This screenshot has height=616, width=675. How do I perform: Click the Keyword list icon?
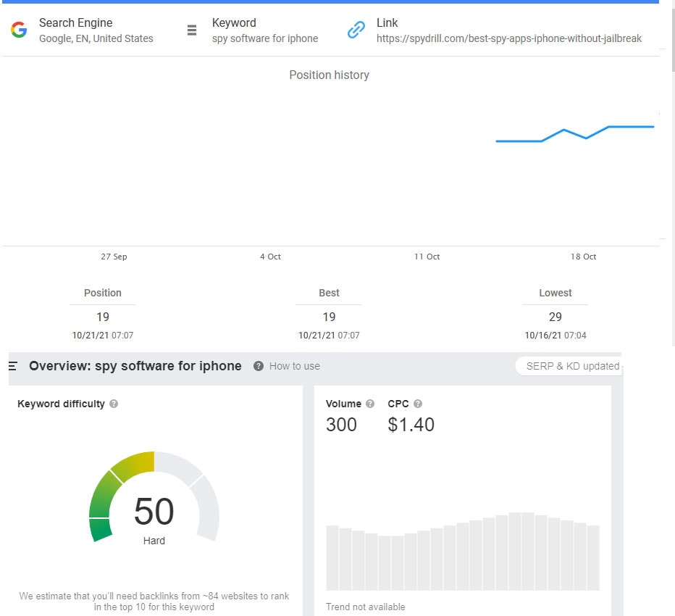tap(192, 30)
